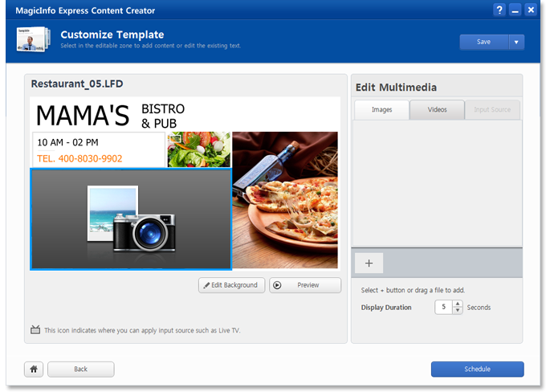The height and width of the screenshot is (392, 546).
Task: Open the Save dropdown arrow
Action: tap(516, 42)
